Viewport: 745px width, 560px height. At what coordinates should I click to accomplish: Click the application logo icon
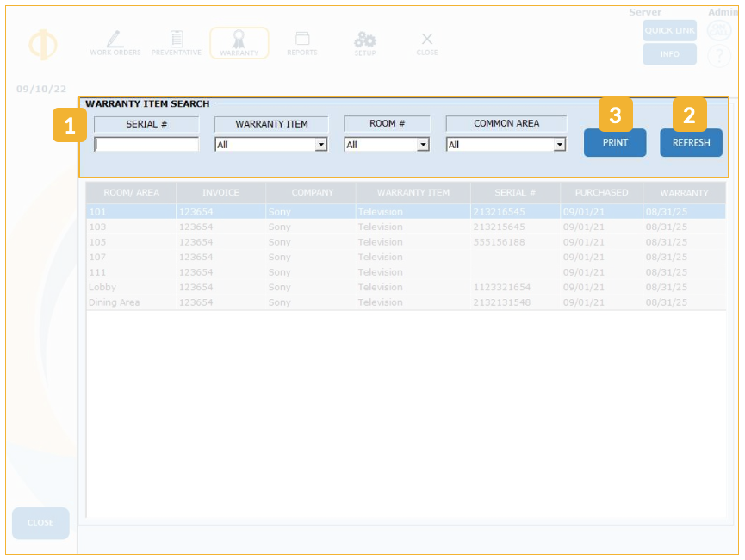42,45
